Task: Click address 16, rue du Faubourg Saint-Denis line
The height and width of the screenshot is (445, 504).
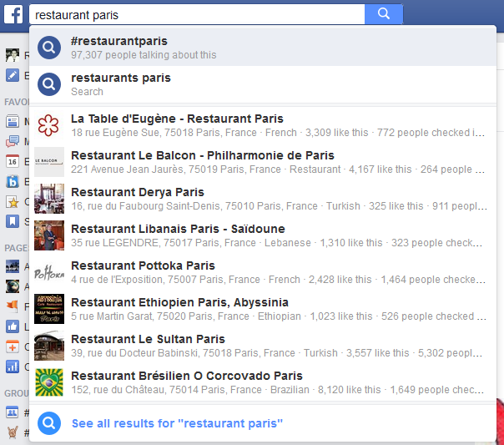Action: pos(194,205)
